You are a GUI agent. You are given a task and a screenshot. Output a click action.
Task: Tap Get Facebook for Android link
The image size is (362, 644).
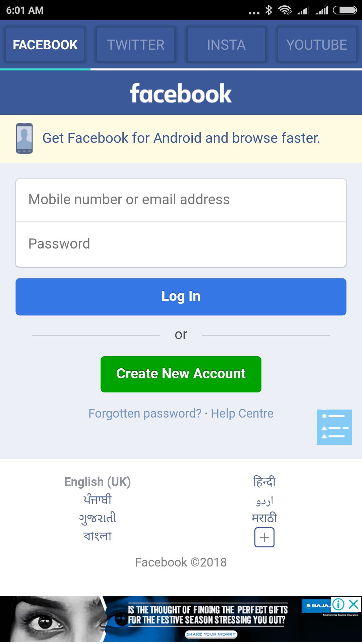point(181,138)
